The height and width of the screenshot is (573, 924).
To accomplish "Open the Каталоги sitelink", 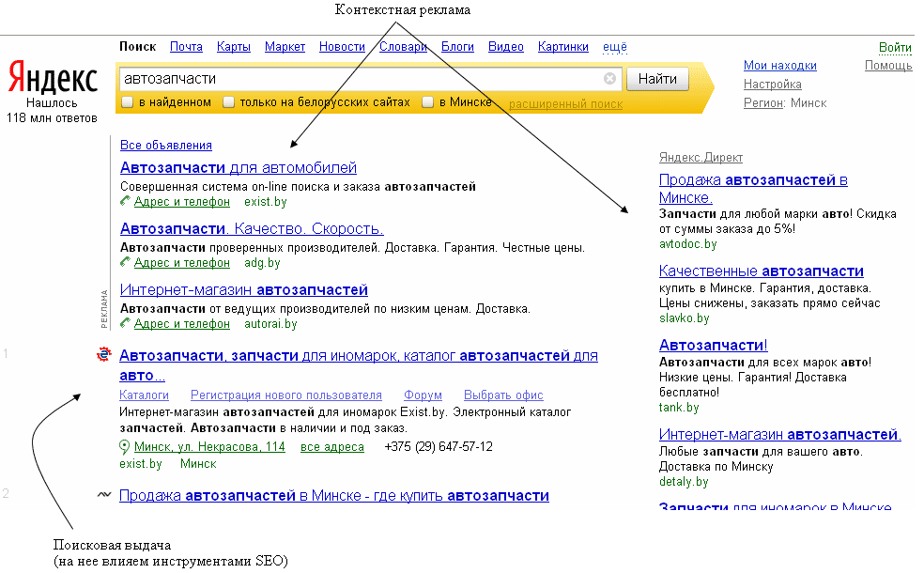I will click(144, 395).
